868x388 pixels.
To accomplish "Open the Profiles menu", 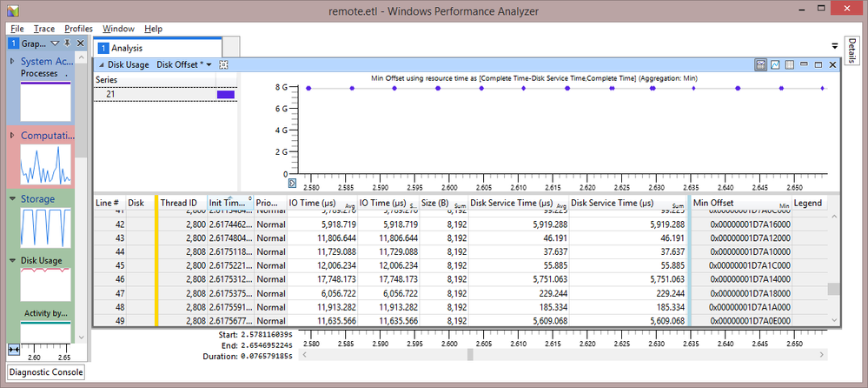I will point(78,29).
